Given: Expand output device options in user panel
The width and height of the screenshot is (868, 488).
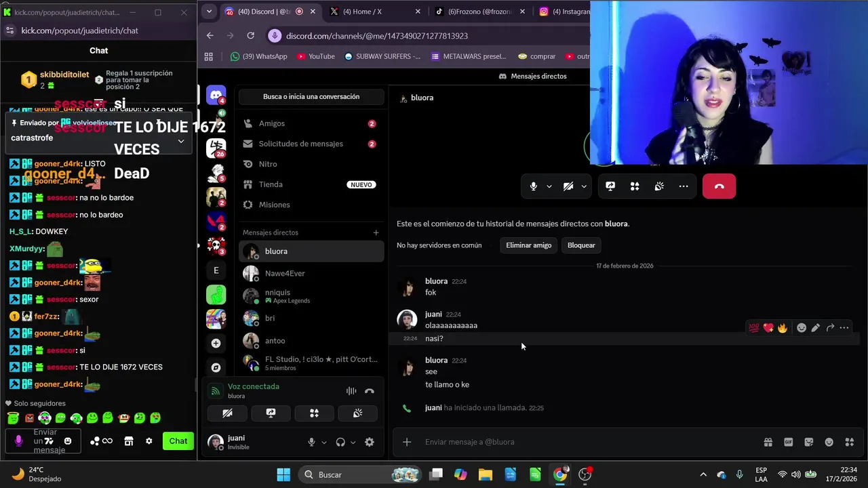Looking at the screenshot, I should (353, 443).
